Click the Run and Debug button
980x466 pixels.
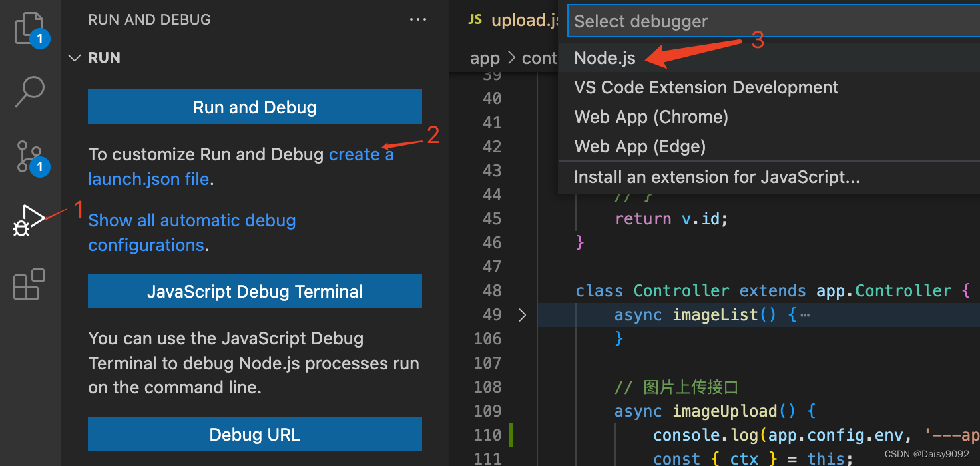click(254, 107)
